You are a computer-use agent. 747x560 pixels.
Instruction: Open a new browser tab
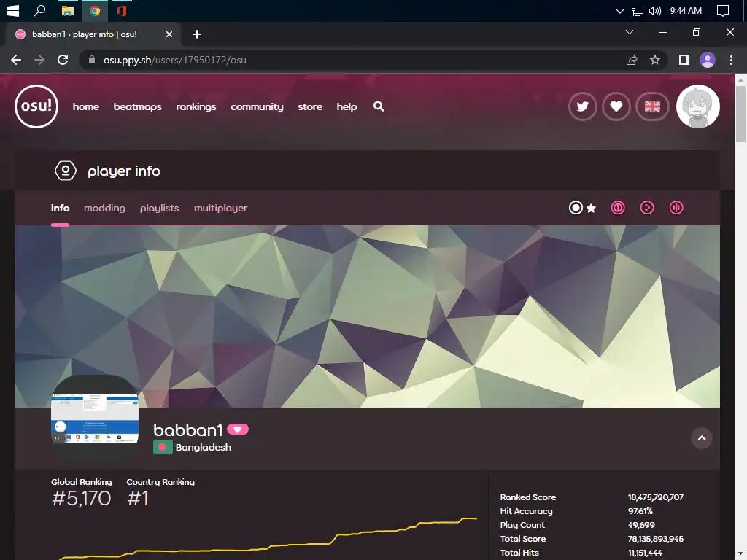(x=197, y=34)
